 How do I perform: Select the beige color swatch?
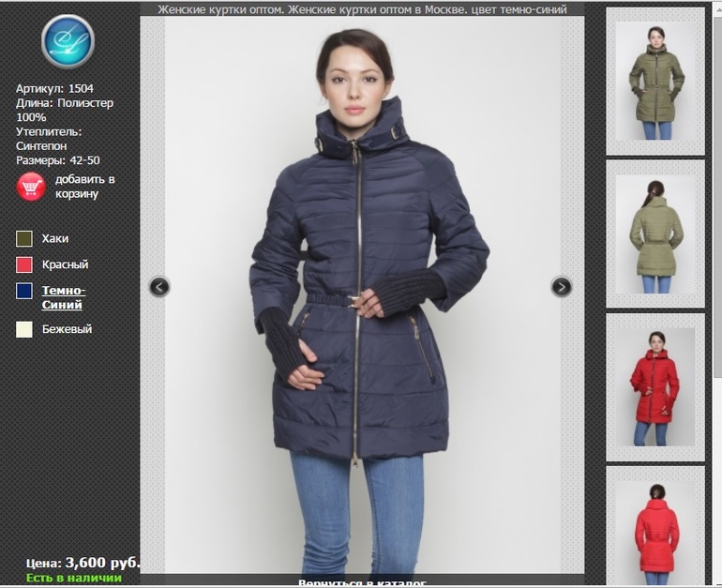tap(24, 329)
